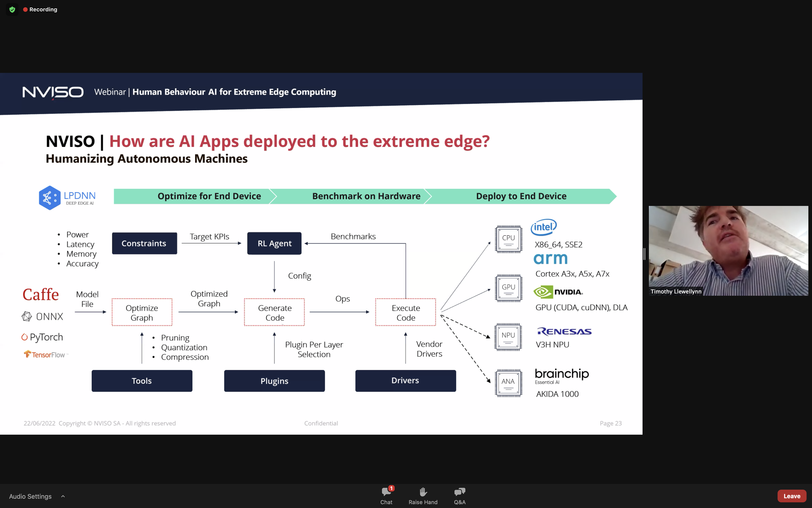Click the ONNX logo
Image resolution: width=812 pixels, height=508 pixels.
tap(42, 316)
